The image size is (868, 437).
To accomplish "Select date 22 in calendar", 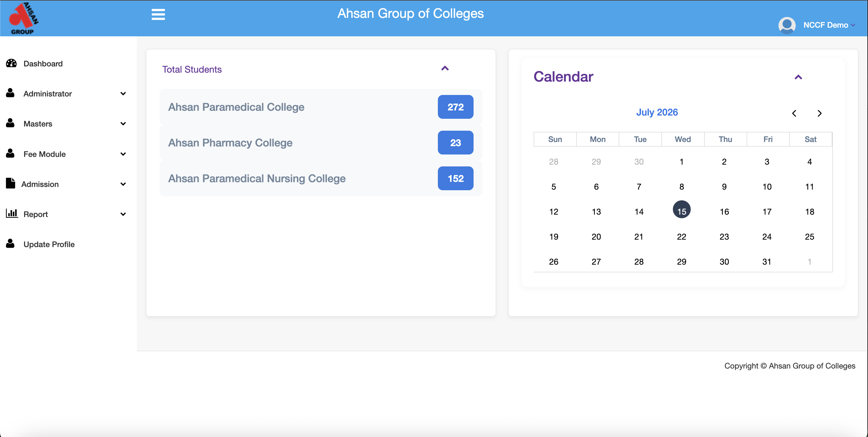I will (x=681, y=237).
